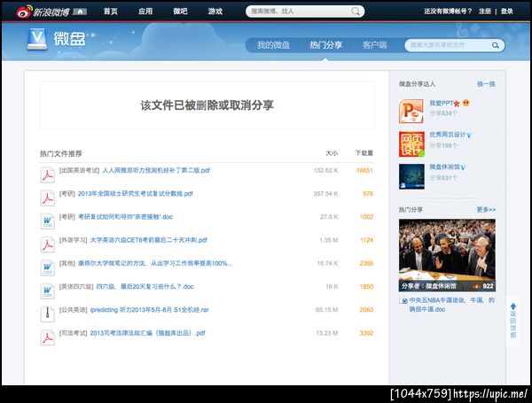Click the home icon beside Weibo logo
The height and width of the screenshot is (403, 532).
tap(80, 12)
